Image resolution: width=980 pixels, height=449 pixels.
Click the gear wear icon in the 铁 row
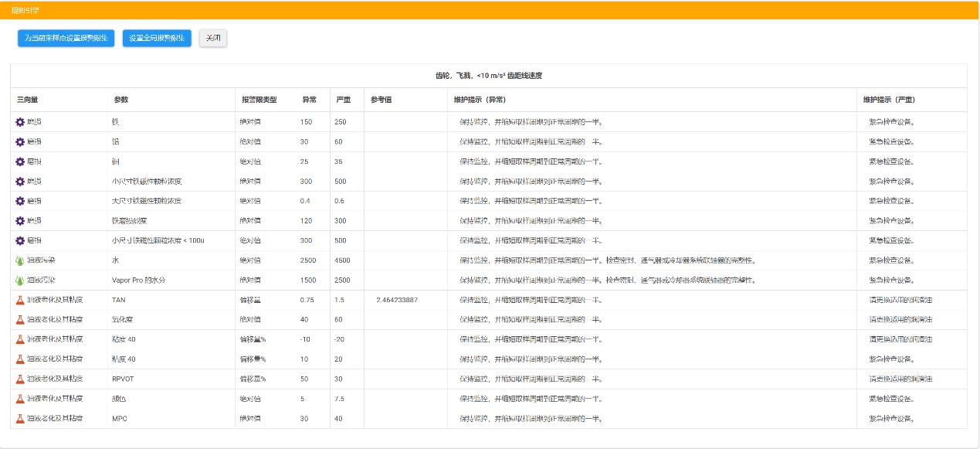click(x=20, y=122)
